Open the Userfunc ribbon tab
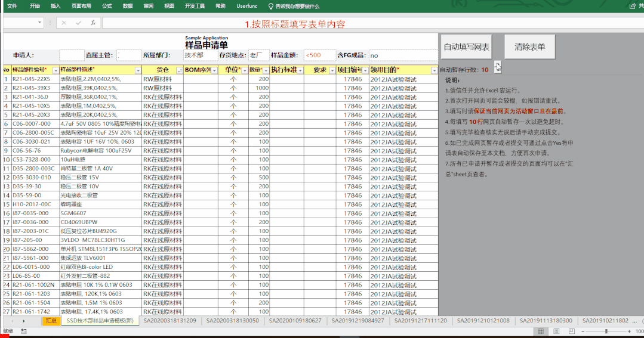 pos(247,6)
